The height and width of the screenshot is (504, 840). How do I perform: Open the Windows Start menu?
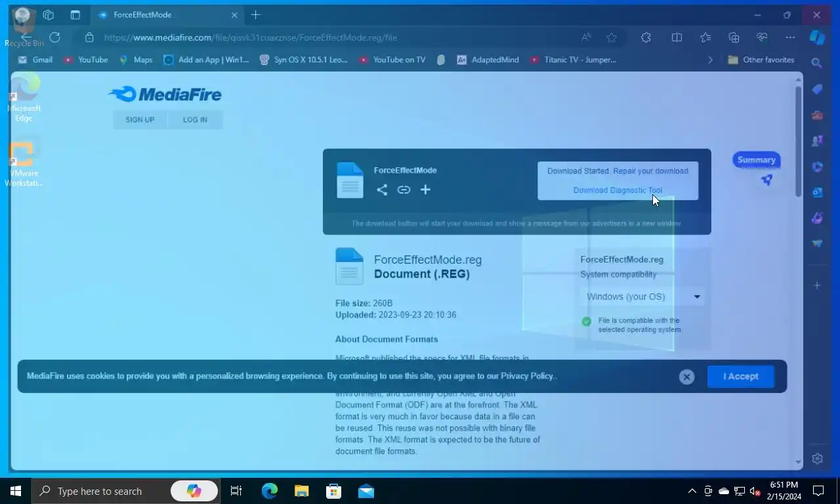(16, 491)
